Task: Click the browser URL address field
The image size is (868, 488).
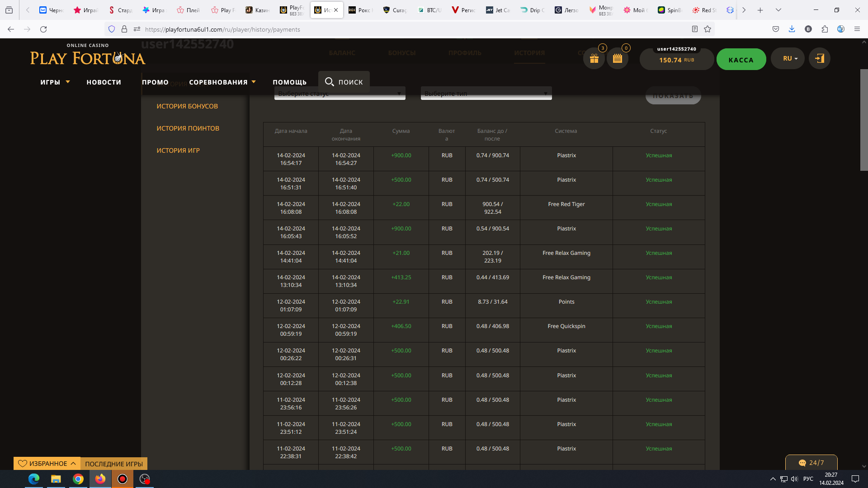Action: click(x=407, y=29)
